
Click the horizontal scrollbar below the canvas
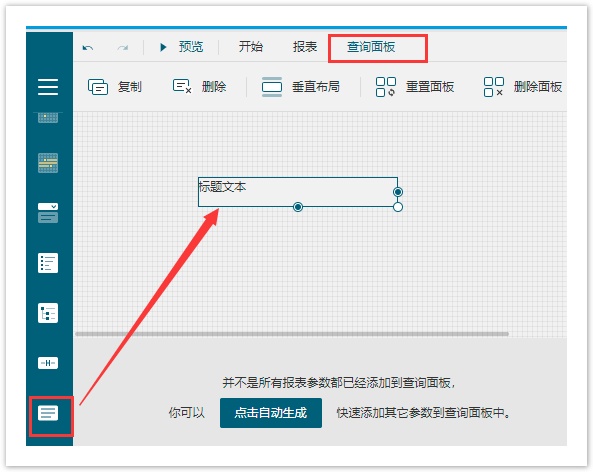click(x=292, y=334)
